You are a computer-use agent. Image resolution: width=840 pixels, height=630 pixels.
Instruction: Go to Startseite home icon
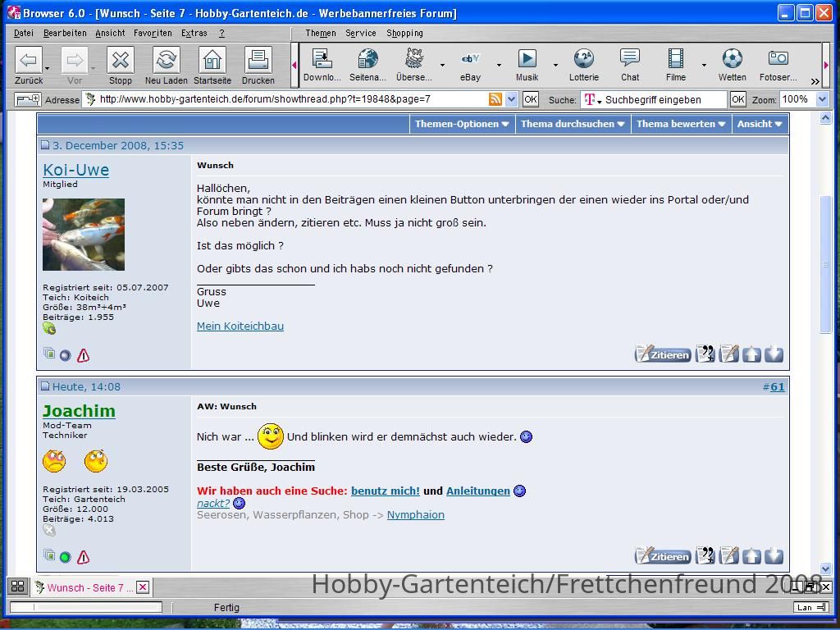pyautogui.click(x=212, y=60)
